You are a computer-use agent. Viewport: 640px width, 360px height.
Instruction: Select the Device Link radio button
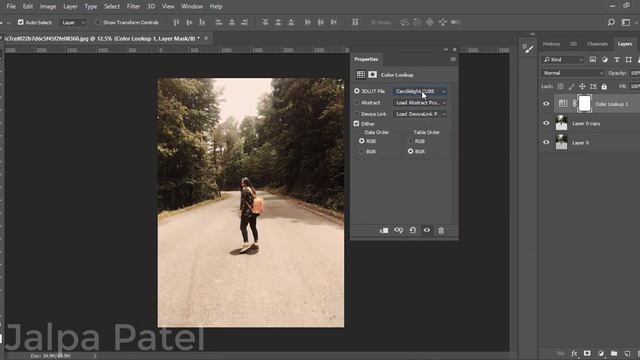[357, 114]
